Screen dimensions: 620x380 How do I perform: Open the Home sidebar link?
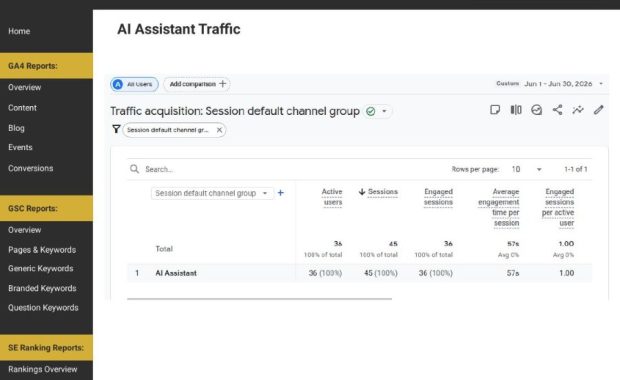tap(19, 31)
